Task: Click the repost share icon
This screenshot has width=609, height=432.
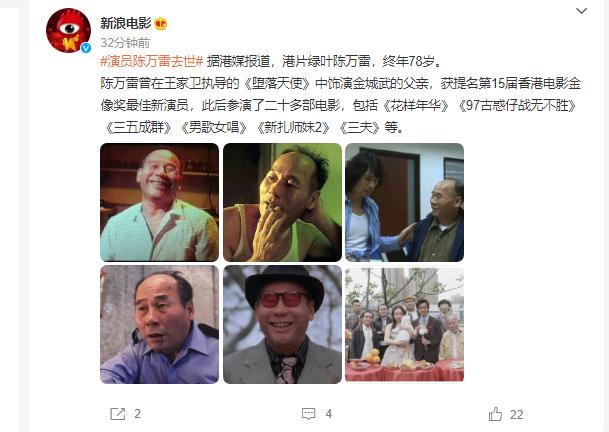Action: (x=117, y=414)
